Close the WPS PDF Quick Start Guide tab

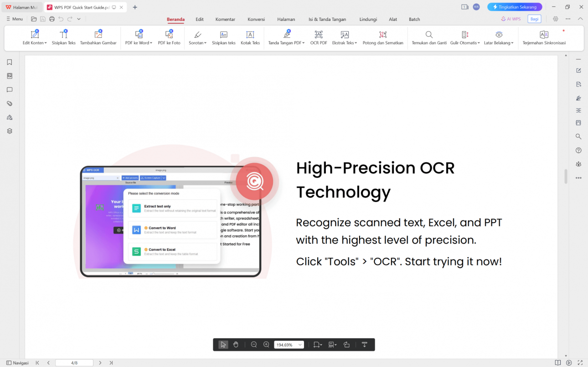[x=122, y=7]
